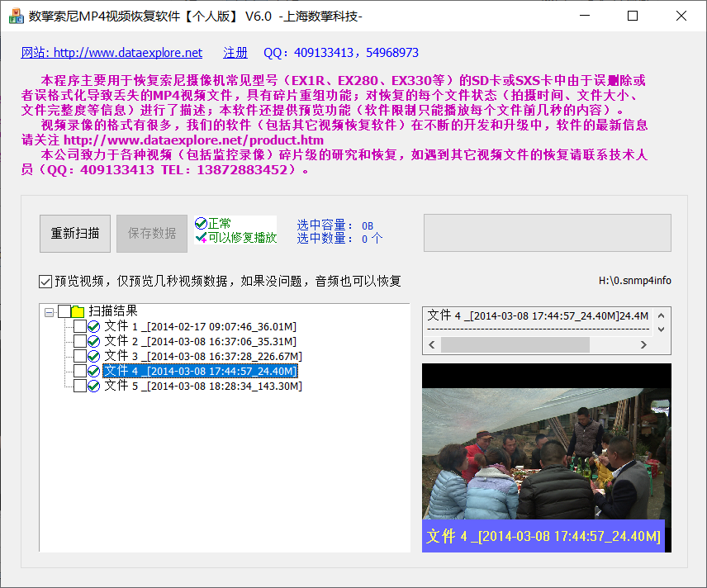Viewport: 707px width, 588px height.
Task: Click the 选中数量: 0 个 label
Action: click(x=339, y=239)
